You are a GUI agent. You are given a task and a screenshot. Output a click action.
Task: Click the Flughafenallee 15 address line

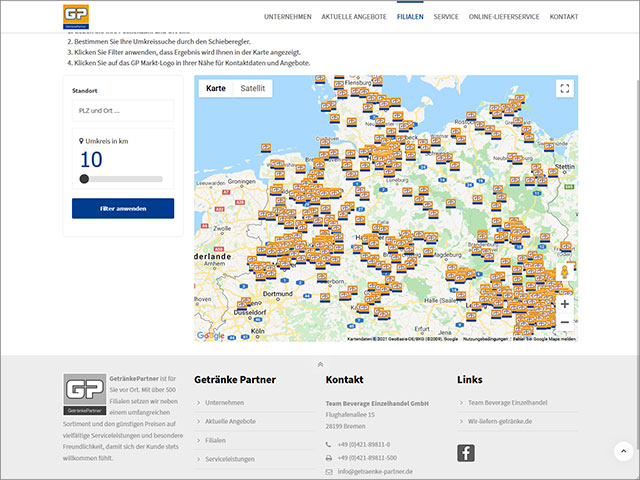[x=350, y=415]
